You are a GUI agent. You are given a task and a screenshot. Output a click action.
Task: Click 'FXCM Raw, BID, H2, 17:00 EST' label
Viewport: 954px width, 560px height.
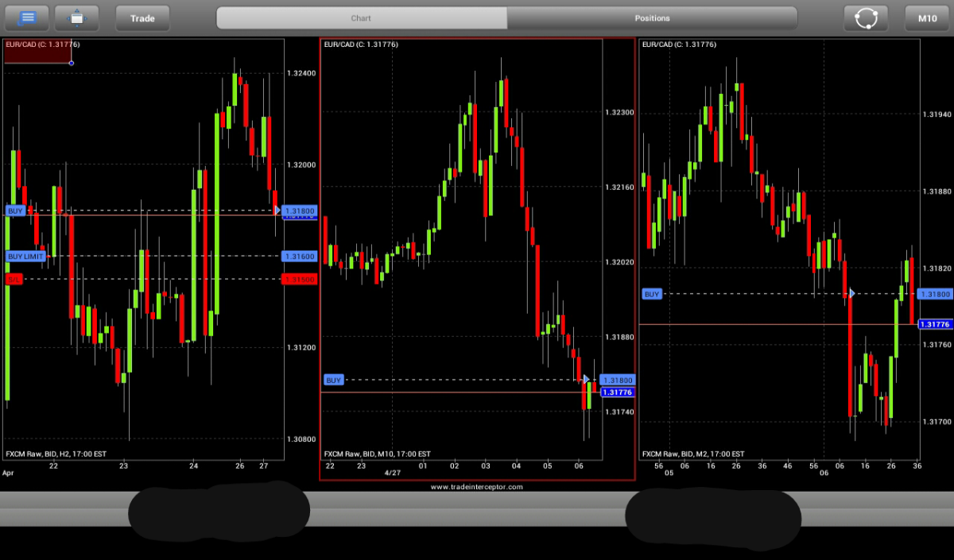56,454
